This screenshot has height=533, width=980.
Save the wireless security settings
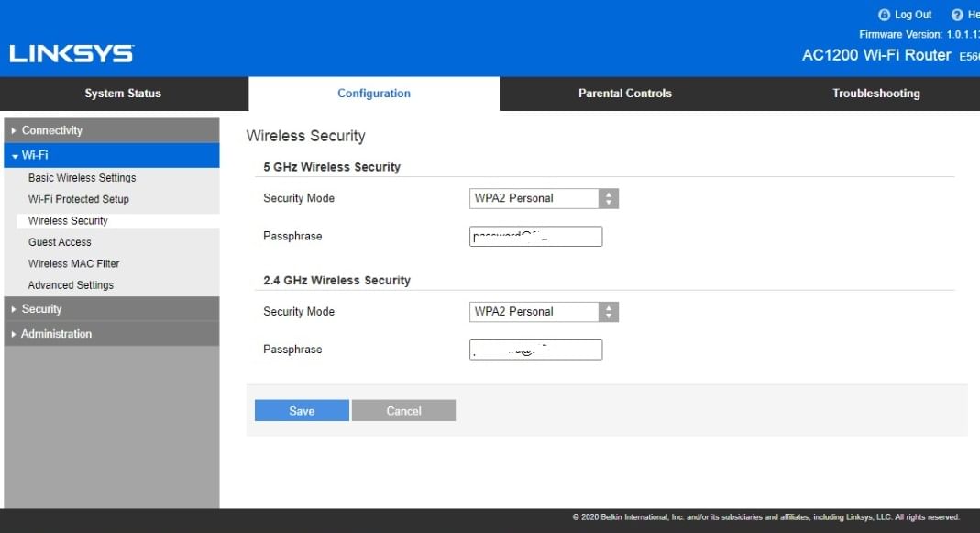tap(302, 411)
